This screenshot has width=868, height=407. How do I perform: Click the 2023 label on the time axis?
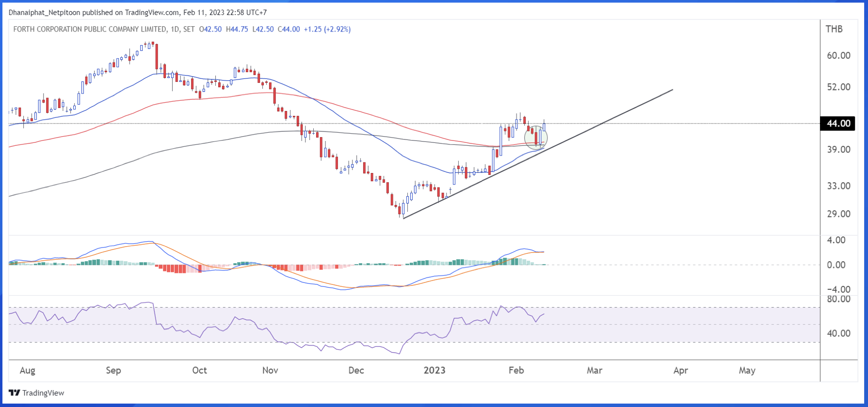[434, 371]
